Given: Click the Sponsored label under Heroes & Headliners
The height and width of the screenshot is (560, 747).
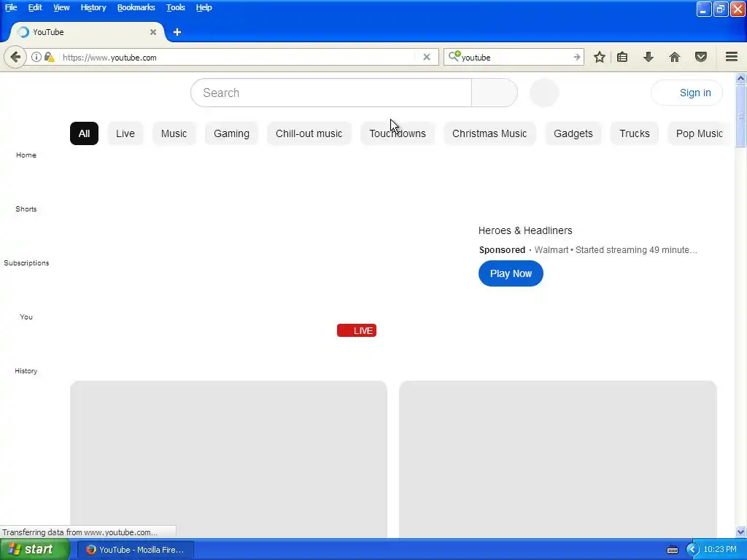Looking at the screenshot, I should [502, 250].
